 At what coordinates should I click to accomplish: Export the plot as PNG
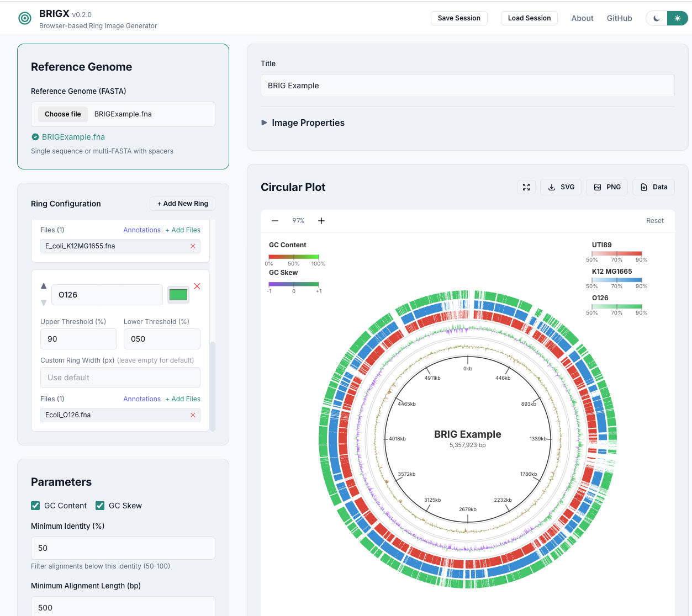click(607, 187)
